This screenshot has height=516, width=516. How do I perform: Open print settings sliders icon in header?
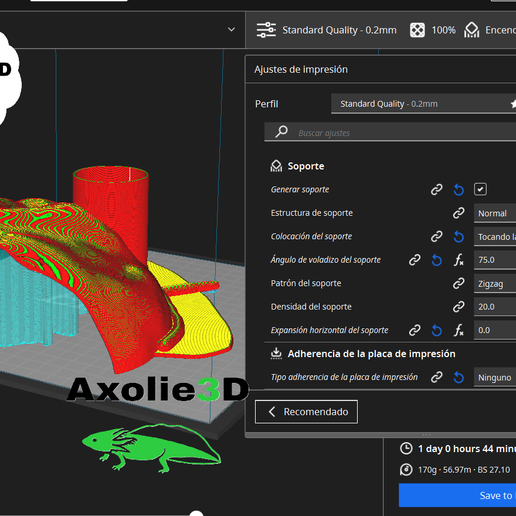point(266,30)
